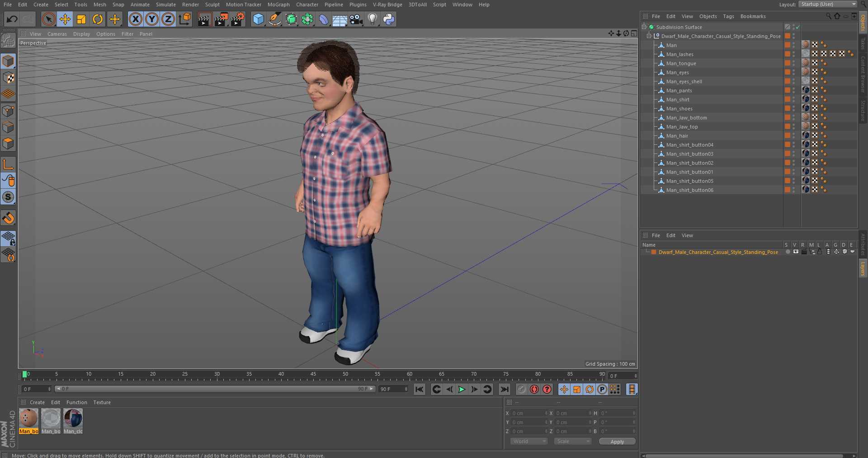868x458 pixels.
Task: Open the MoGraph menu
Action: tap(278, 5)
